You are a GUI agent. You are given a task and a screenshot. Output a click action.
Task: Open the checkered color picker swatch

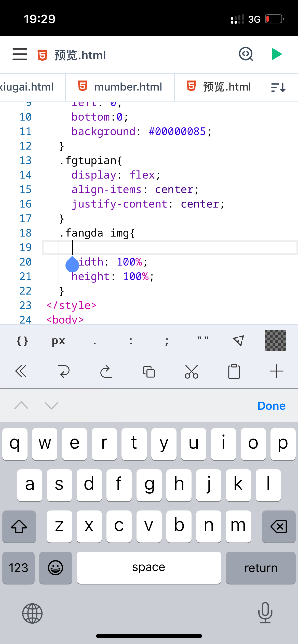275,340
